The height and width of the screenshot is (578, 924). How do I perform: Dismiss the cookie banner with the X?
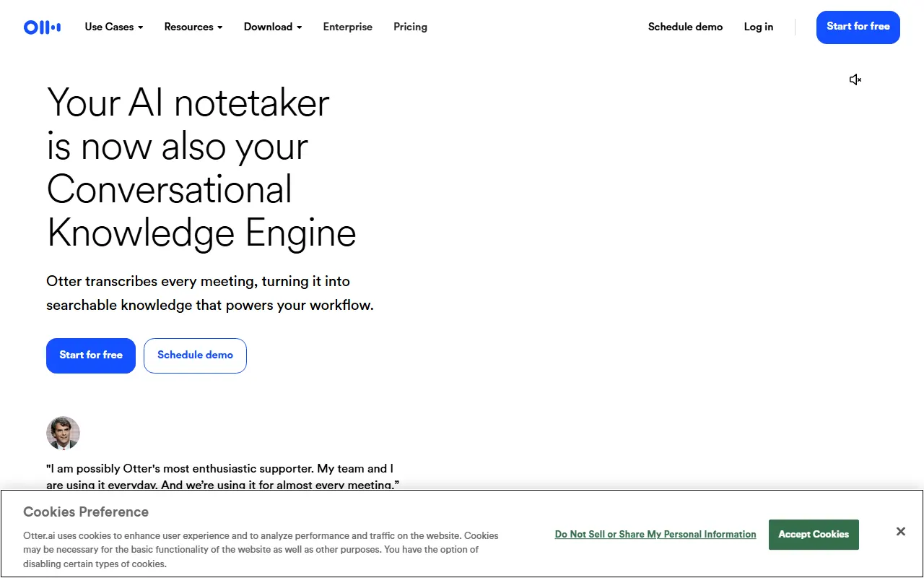(x=901, y=532)
